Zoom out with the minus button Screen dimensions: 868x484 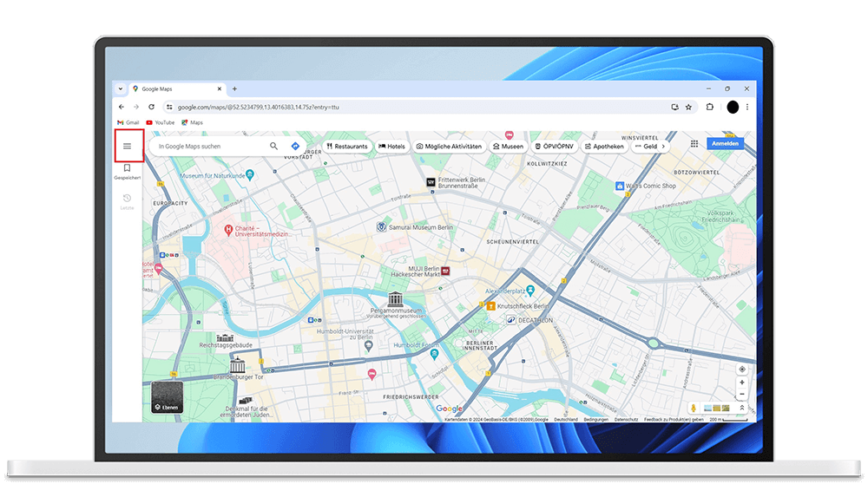(742, 395)
